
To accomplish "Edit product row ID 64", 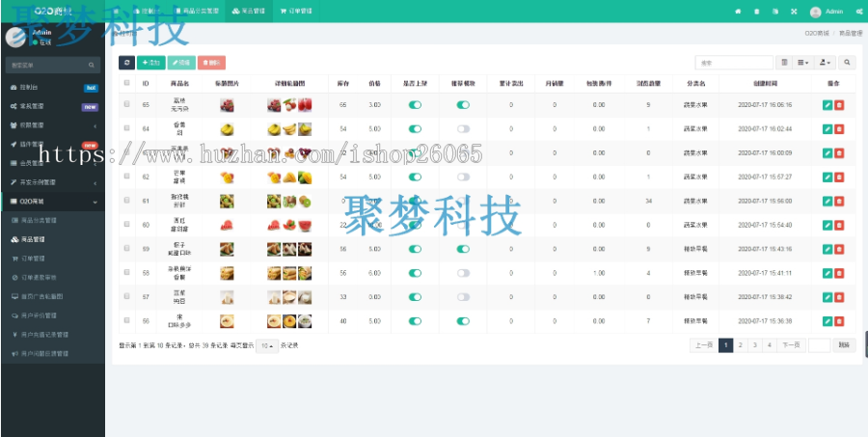I will tap(827, 129).
